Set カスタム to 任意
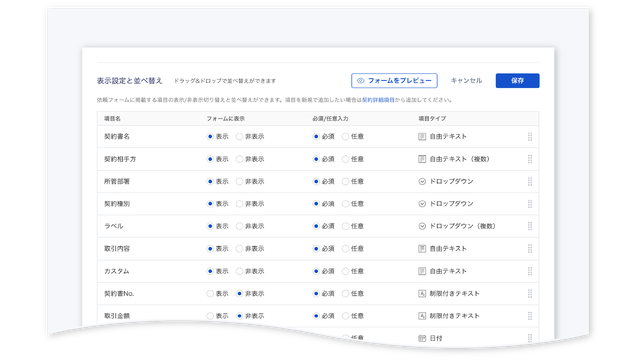 [345, 271]
